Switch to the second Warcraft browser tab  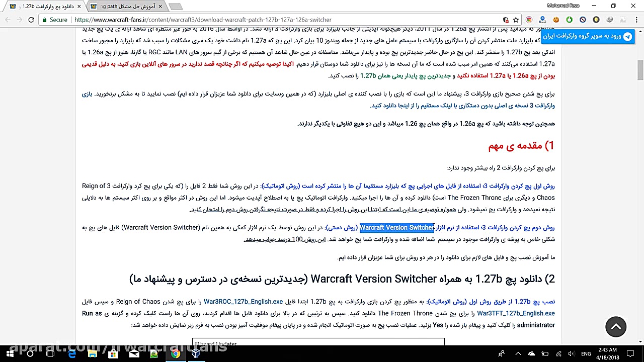pos(128,7)
